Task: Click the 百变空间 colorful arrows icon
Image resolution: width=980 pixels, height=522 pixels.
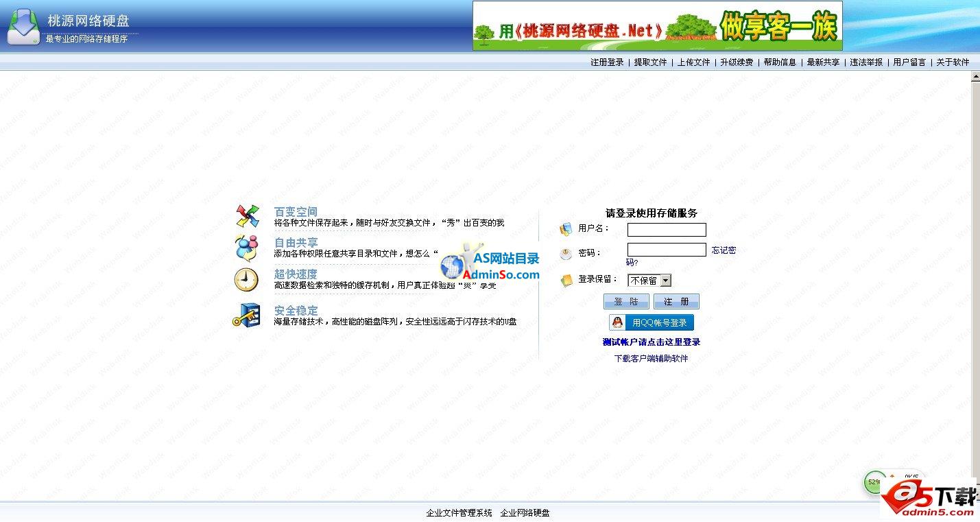Action: [x=247, y=216]
